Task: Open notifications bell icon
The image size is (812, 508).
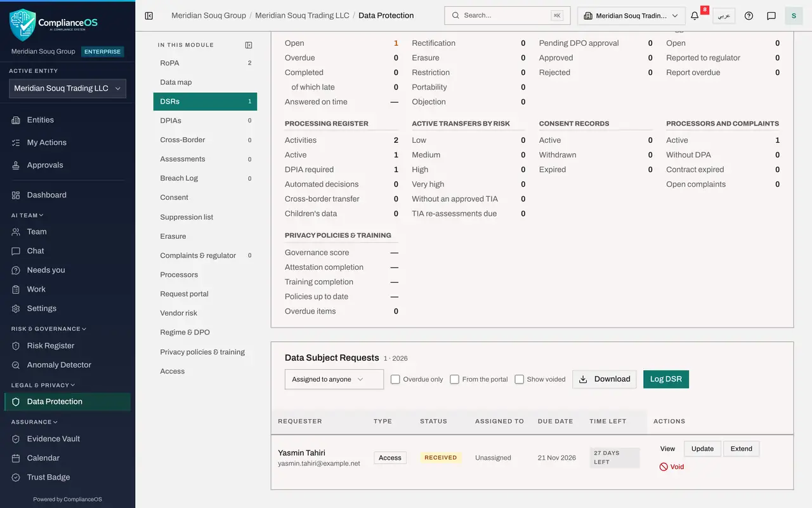Action: pyautogui.click(x=695, y=16)
